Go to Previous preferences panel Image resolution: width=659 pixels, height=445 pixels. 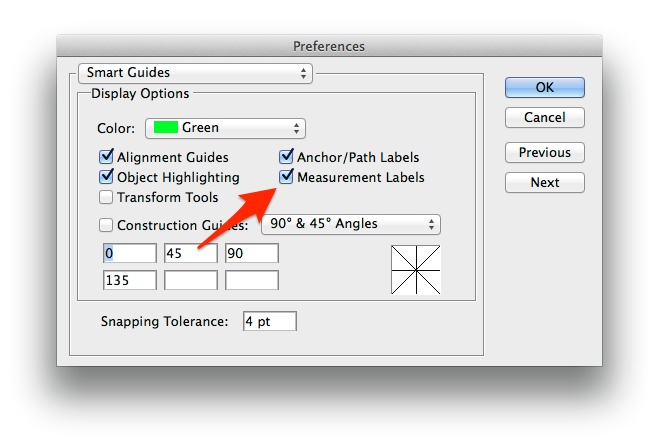coord(545,153)
